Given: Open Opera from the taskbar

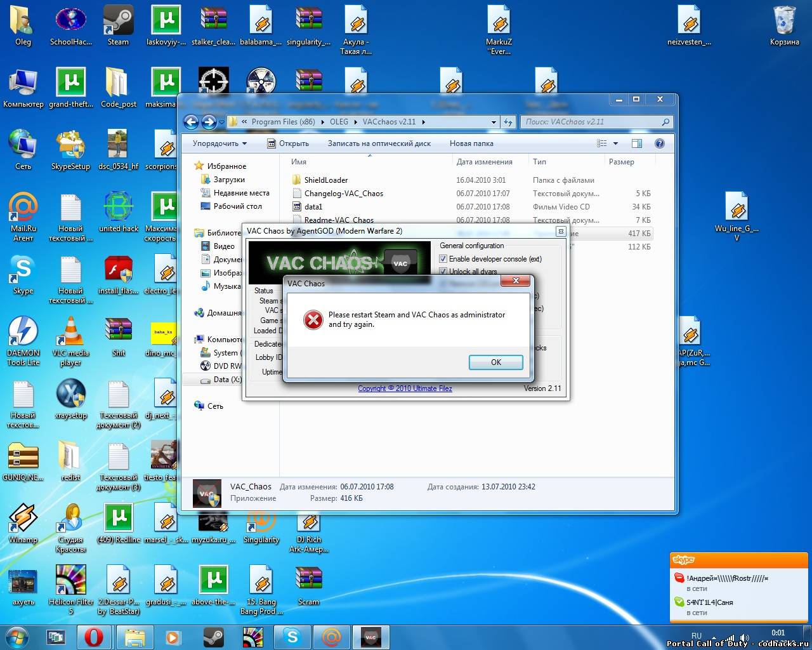Looking at the screenshot, I should pyautogui.click(x=94, y=637).
